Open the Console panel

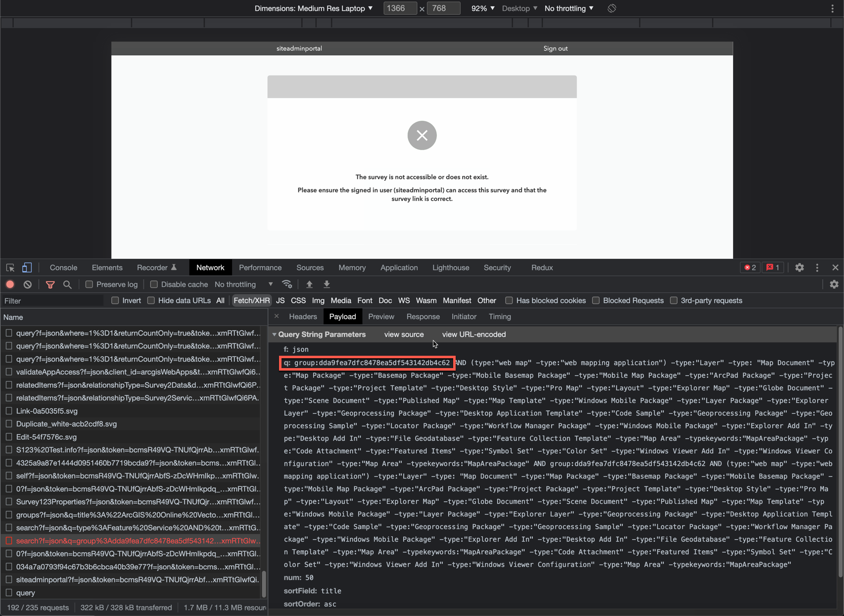(x=63, y=267)
